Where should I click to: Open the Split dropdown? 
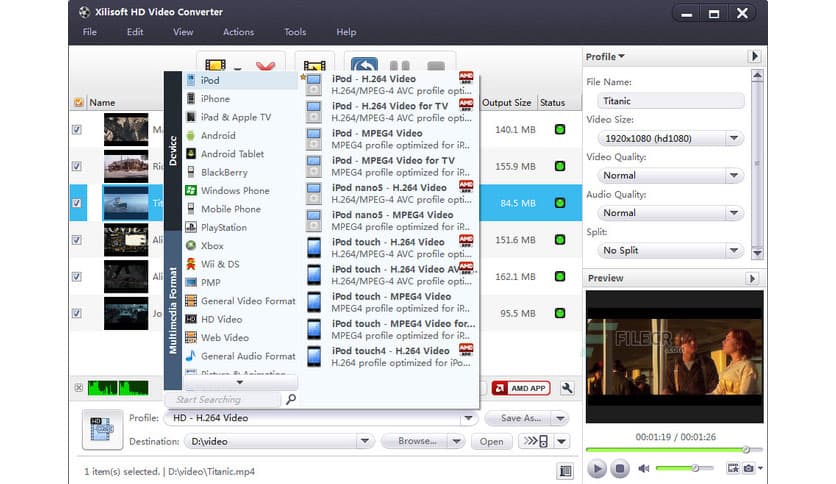pos(734,250)
